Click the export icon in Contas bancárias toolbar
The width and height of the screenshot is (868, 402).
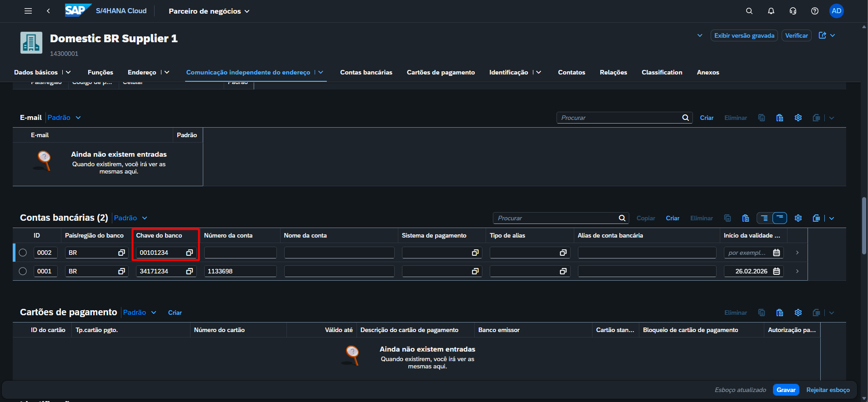point(816,218)
